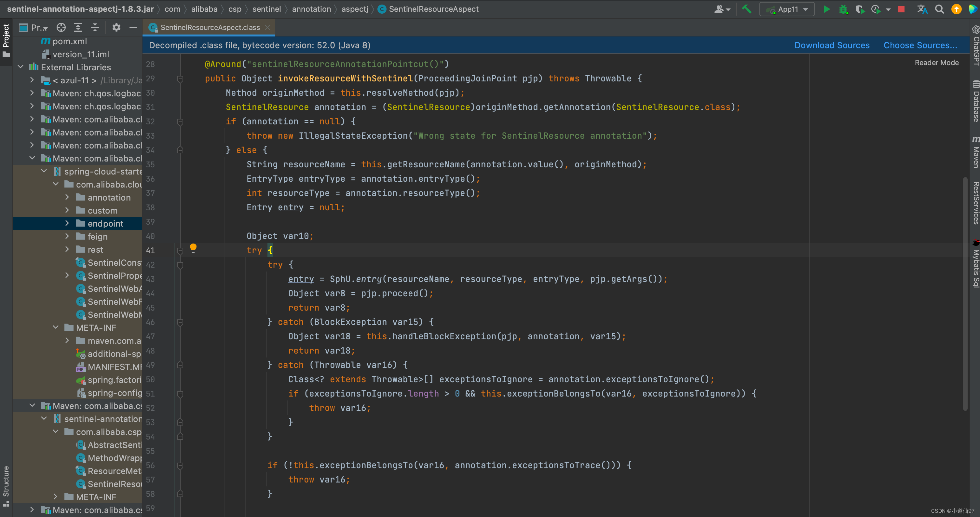The height and width of the screenshot is (517, 980).
Task: Click the resourceName variable on line 35
Action: [x=314, y=164]
